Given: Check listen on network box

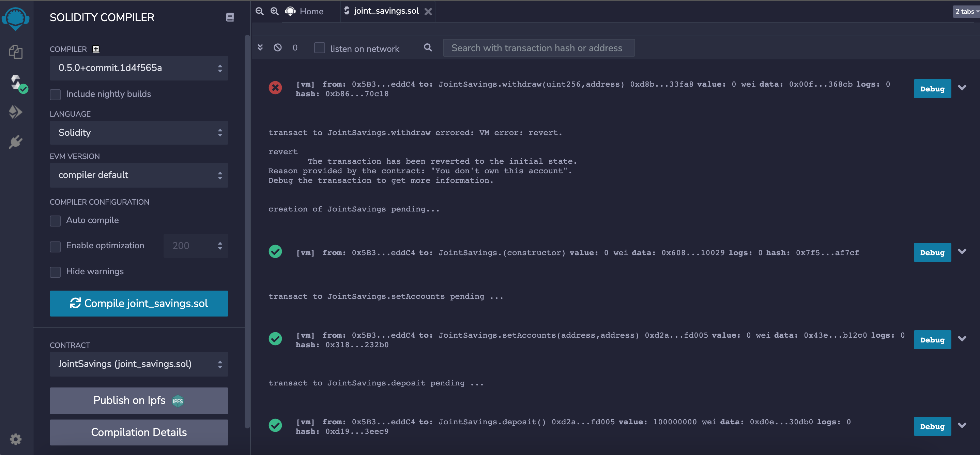Looking at the screenshot, I should [x=320, y=48].
